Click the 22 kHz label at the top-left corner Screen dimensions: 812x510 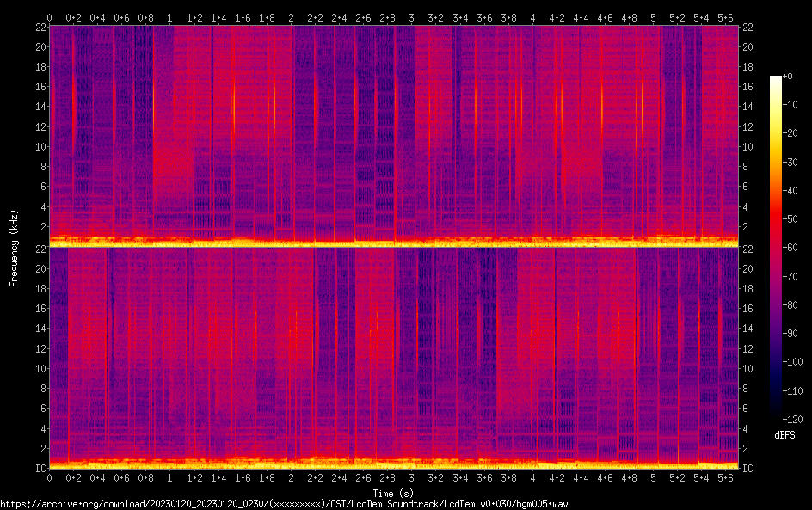(x=39, y=28)
